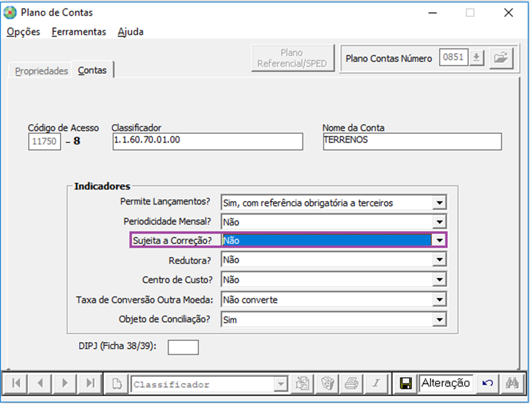The width and height of the screenshot is (532, 405).
Task: Click the Plano de Contas app icon
Action: pyautogui.click(x=10, y=13)
